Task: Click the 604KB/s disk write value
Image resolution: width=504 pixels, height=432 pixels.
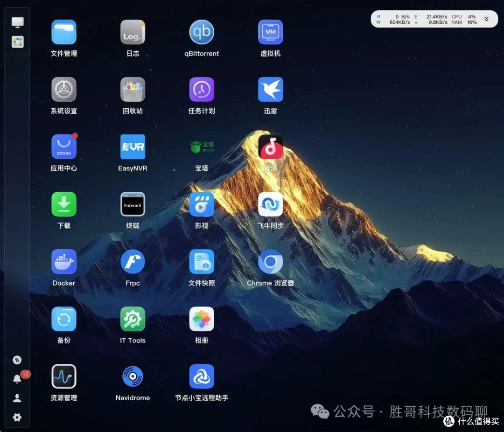Action: [399, 22]
